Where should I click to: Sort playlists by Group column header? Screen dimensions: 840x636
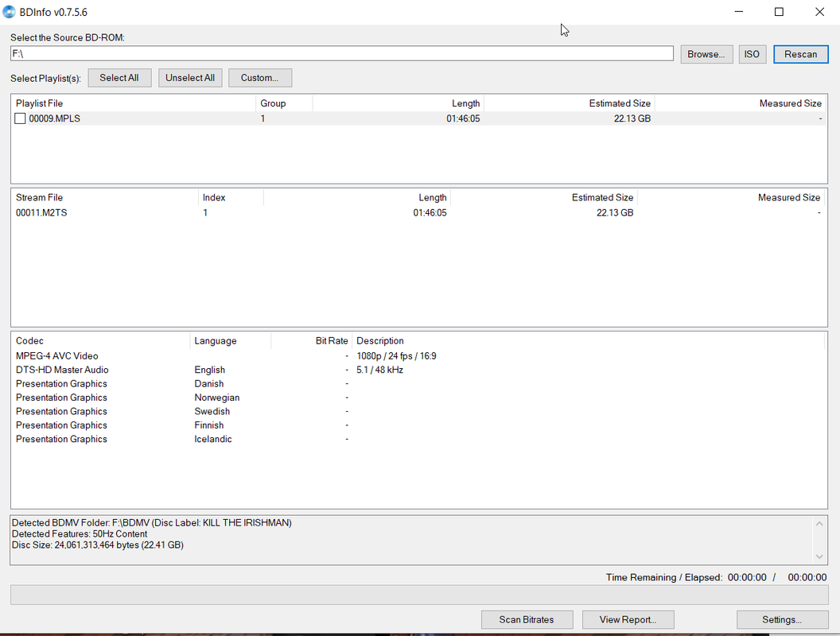point(284,103)
